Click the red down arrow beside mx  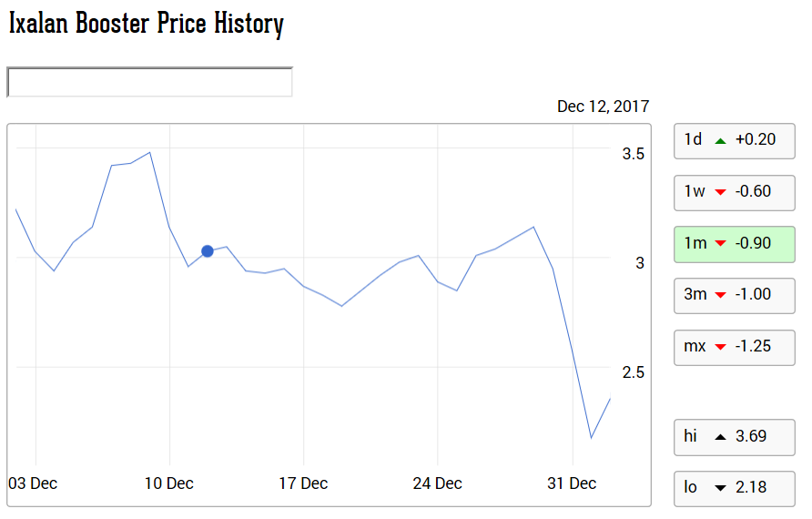coord(720,347)
